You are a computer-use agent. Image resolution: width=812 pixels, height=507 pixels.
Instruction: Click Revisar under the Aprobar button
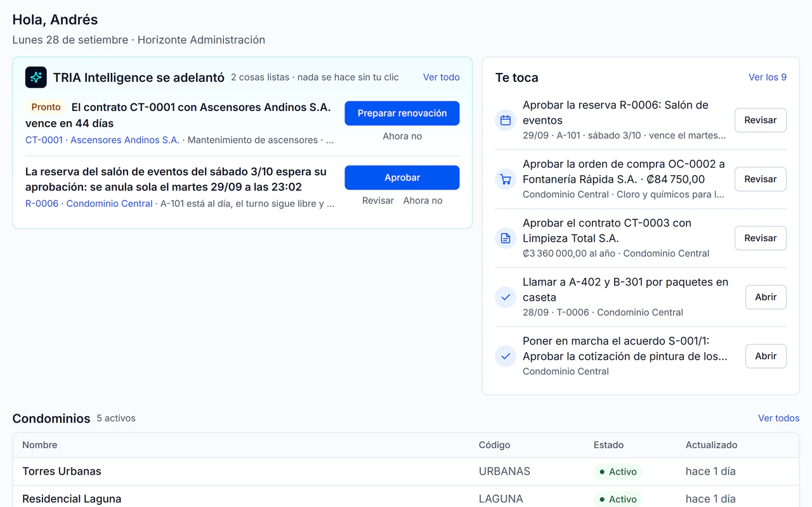[378, 201]
